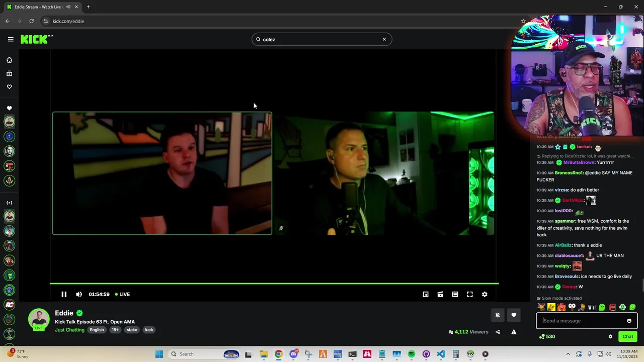Click username BroncosRno1 in chat
This screenshot has width=644, height=362.
click(569, 173)
